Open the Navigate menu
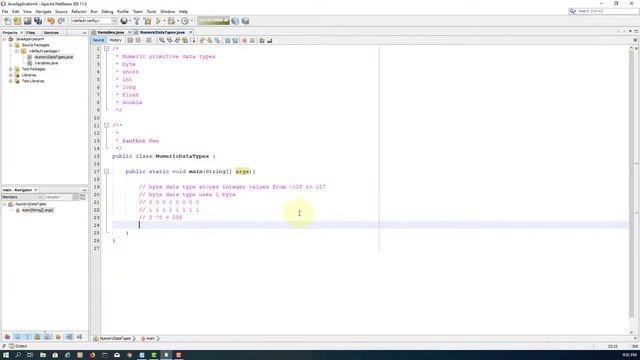The width and height of the screenshot is (640, 360). pos(43,11)
